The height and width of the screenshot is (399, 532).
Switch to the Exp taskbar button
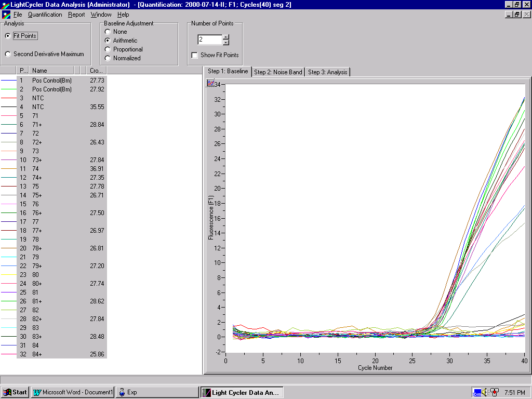(157, 392)
